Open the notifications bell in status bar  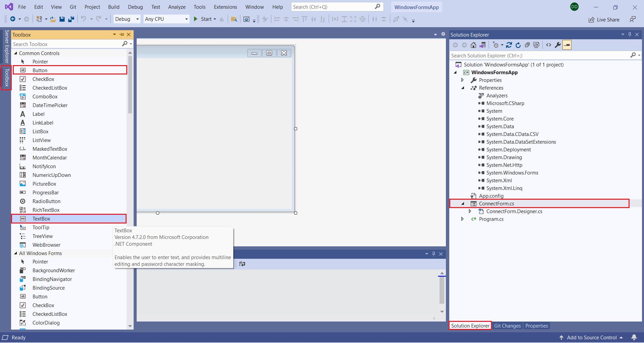[x=634, y=337]
